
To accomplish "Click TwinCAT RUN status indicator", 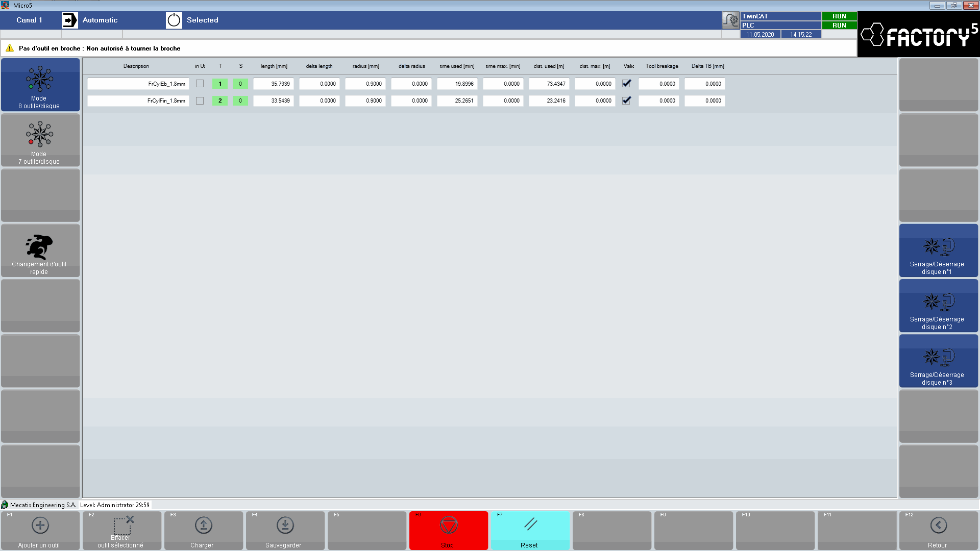I will (840, 16).
